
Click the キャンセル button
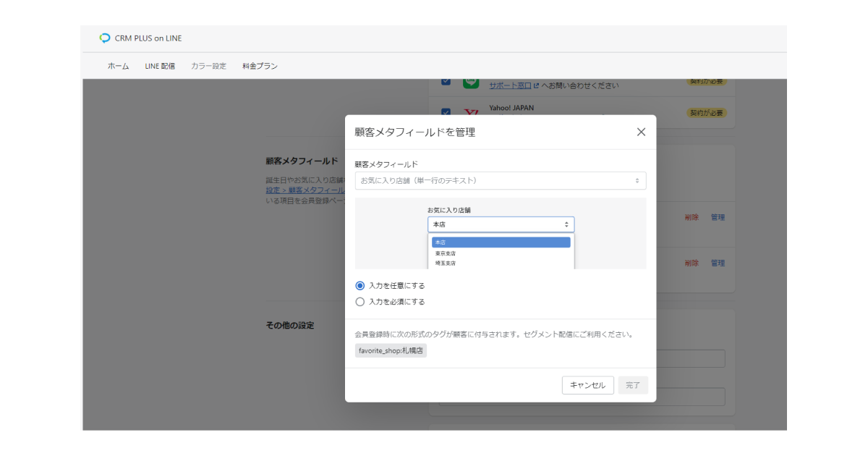point(587,384)
